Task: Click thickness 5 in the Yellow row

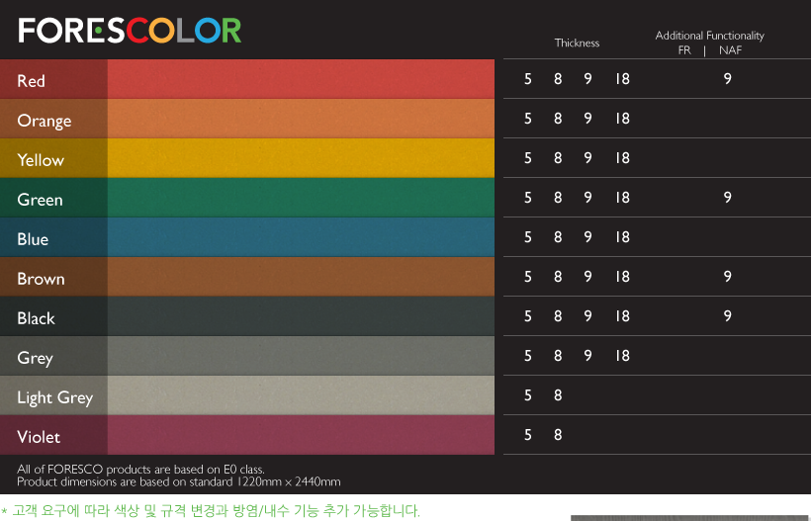Action: 528,158
